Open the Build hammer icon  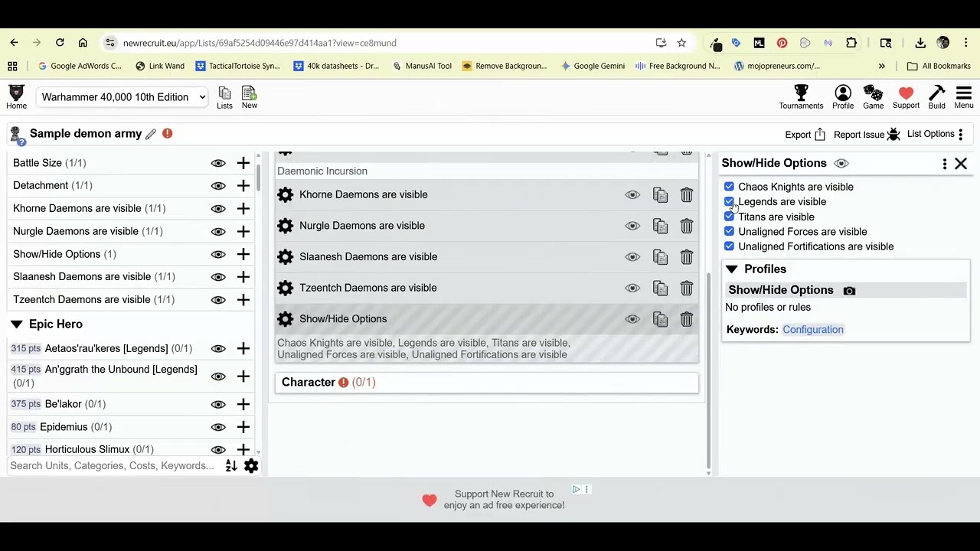coord(936,97)
